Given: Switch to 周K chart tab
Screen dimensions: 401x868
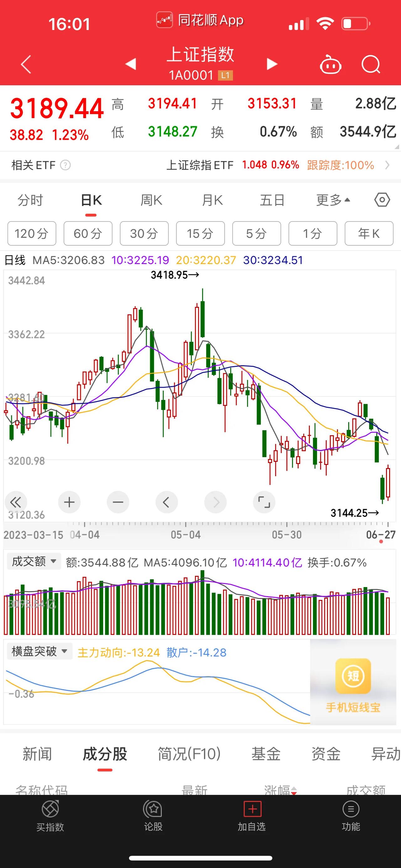Looking at the screenshot, I should pos(152,200).
